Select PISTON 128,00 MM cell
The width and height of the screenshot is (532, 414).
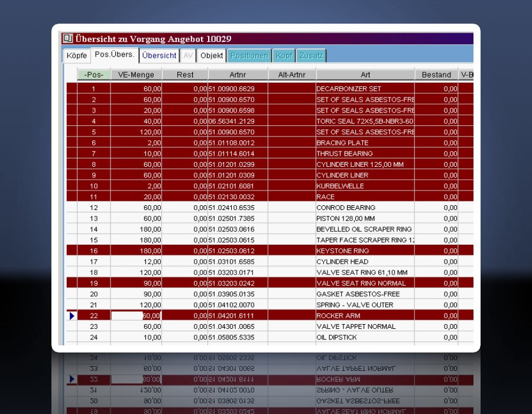pyautogui.click(x=365, y=219)
